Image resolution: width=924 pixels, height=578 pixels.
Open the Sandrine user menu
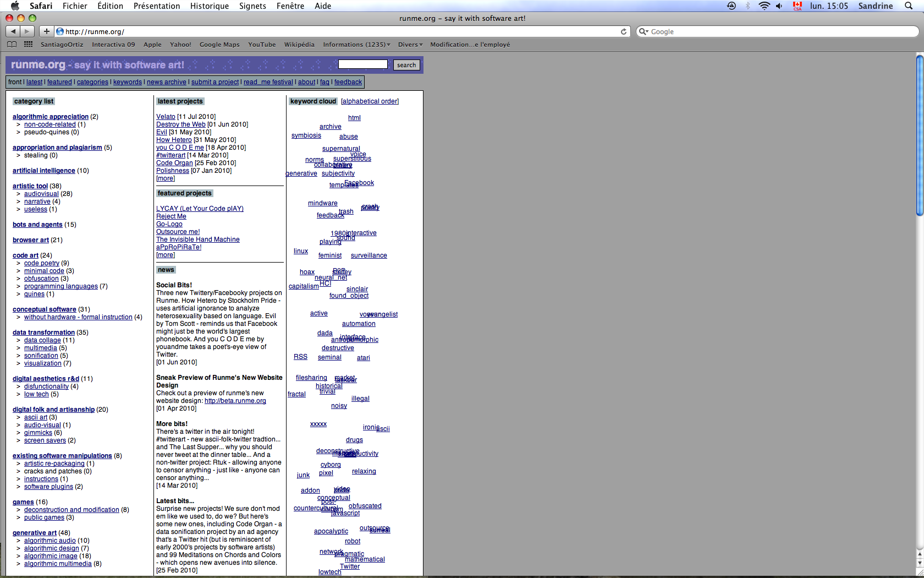876,6
